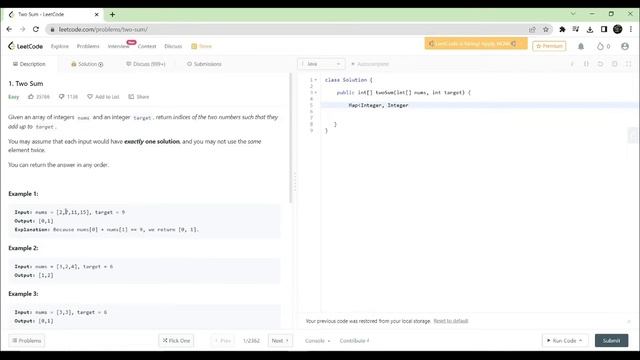Image resolution: width=640 pixels, height=360 pixels.
Task: Click the description panel scrollbar
Action: coord(291,139)
